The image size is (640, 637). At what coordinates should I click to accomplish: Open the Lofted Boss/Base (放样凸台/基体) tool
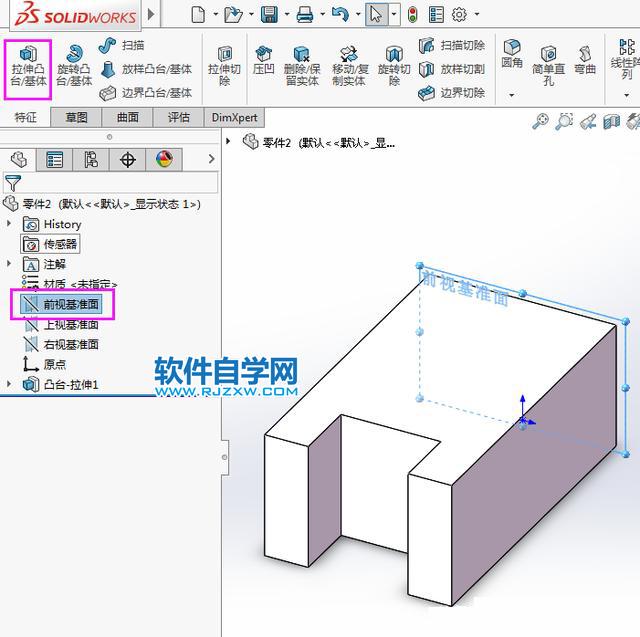coord(146,69)
